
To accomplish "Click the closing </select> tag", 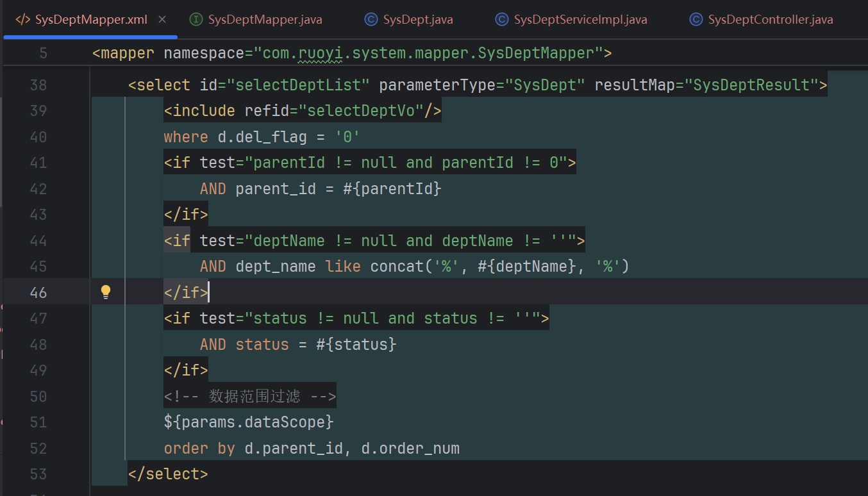I will coord(168,474).
